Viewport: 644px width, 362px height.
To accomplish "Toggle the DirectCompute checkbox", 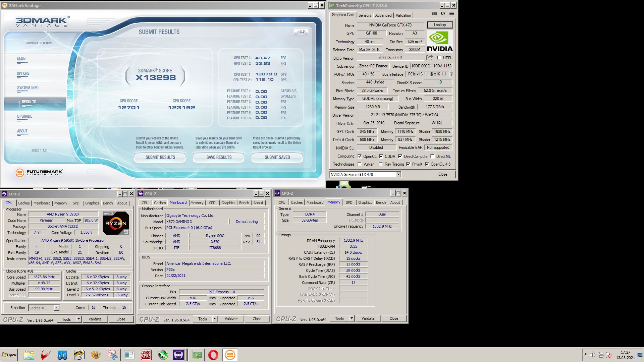I will (x=400, y=156).
